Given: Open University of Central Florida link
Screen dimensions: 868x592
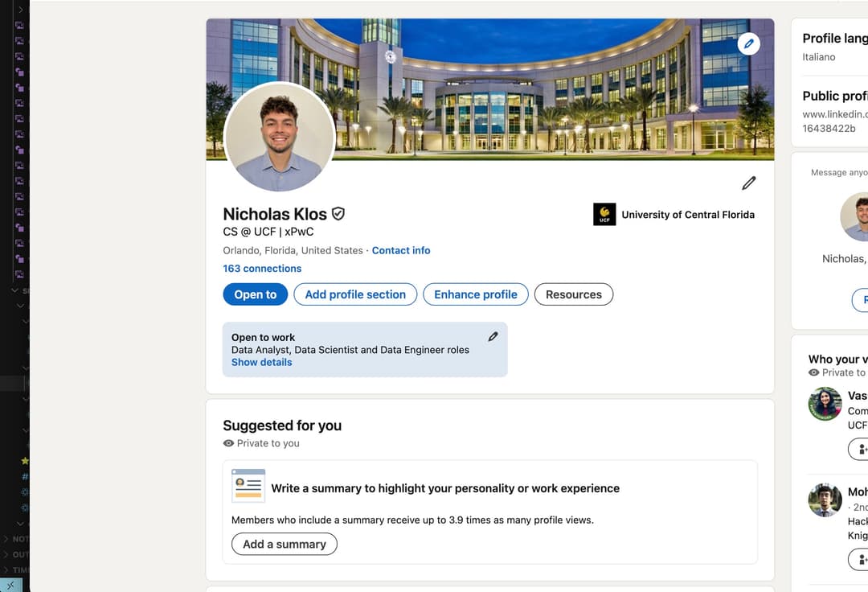Looking at the screenshot, I should point(687,214).
